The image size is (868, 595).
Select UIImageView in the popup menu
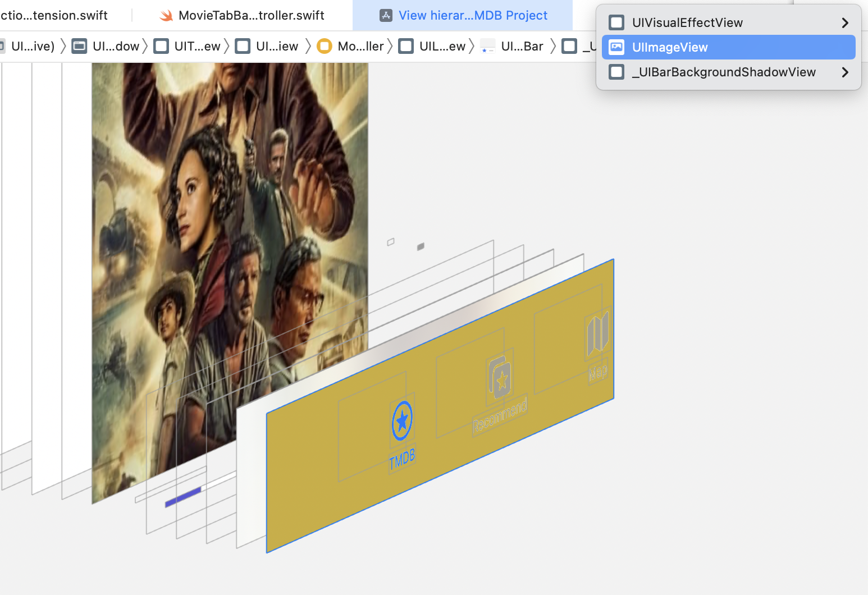point(728,47)
